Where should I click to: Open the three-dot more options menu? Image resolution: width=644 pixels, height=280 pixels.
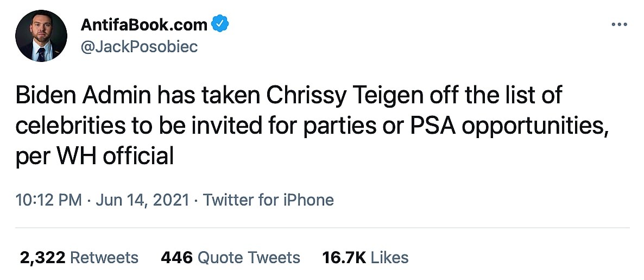619,24
